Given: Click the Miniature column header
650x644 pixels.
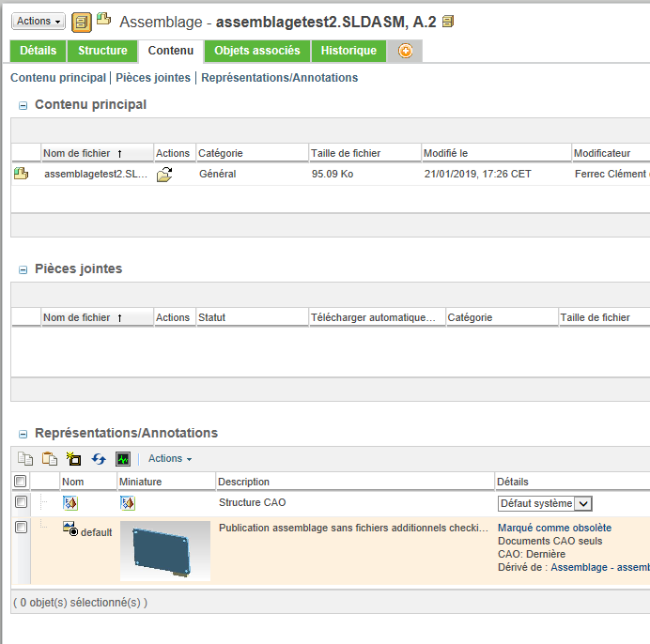Looking at the screenshot, I should pos(166,482).
